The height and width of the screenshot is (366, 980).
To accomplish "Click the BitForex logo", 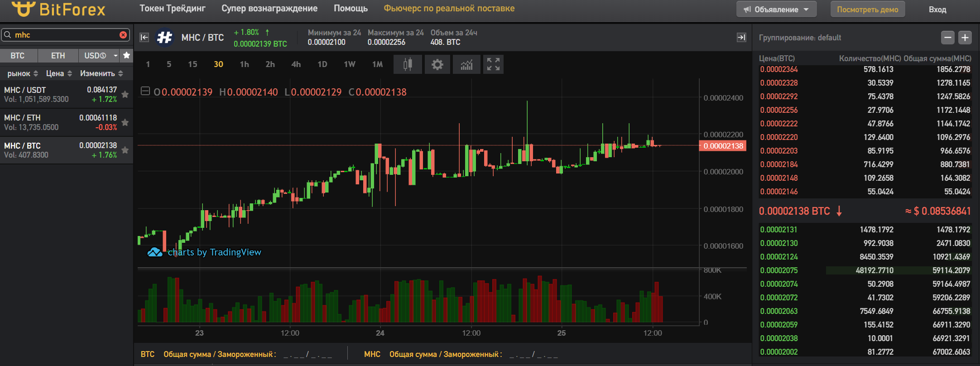I will 58,9.
